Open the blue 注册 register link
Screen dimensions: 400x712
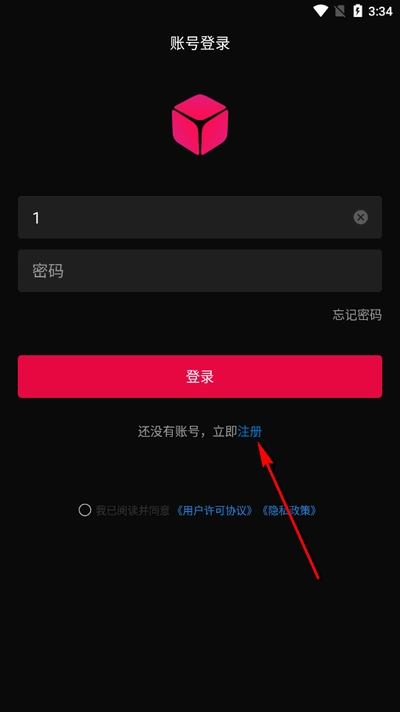pyautogui.click(x=250, y=431)
